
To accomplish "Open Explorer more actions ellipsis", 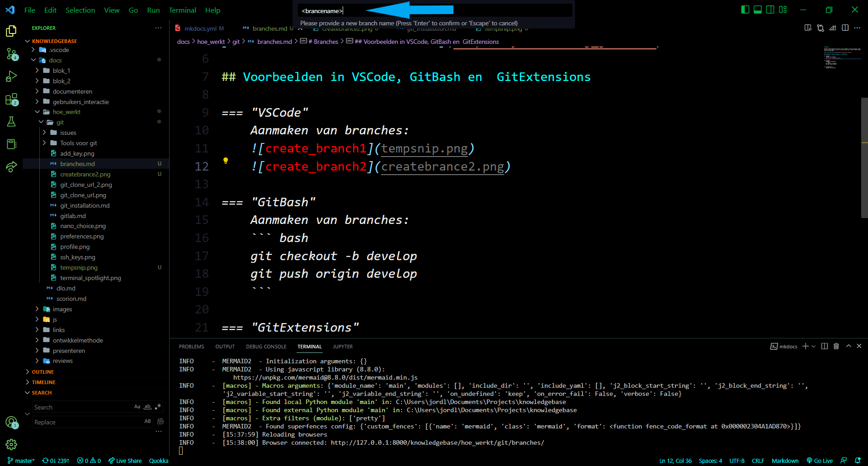I will [x=158, y=28].
